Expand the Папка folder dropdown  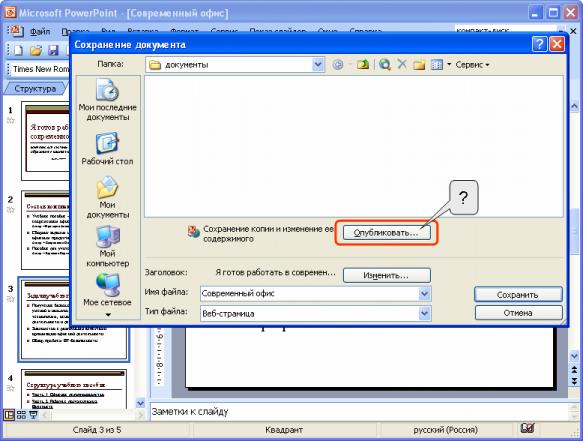click(x=318, y=65)
